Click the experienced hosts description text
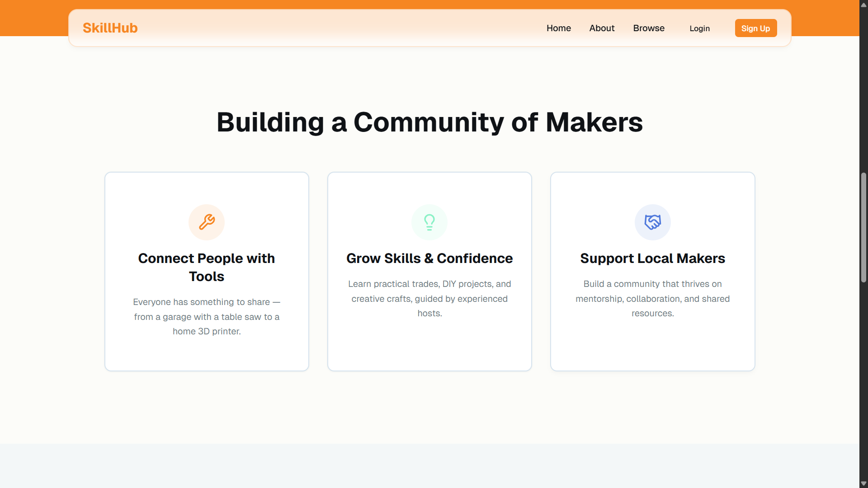Screen dimensions: 868x488 point(429,298)
